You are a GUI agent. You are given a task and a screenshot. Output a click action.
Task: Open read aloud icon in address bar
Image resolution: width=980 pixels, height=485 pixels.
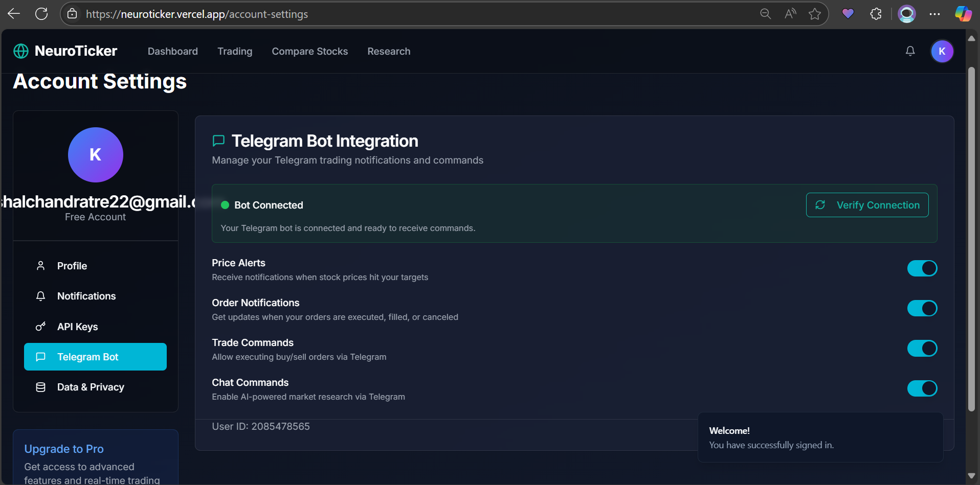click(x=790, y=14)
